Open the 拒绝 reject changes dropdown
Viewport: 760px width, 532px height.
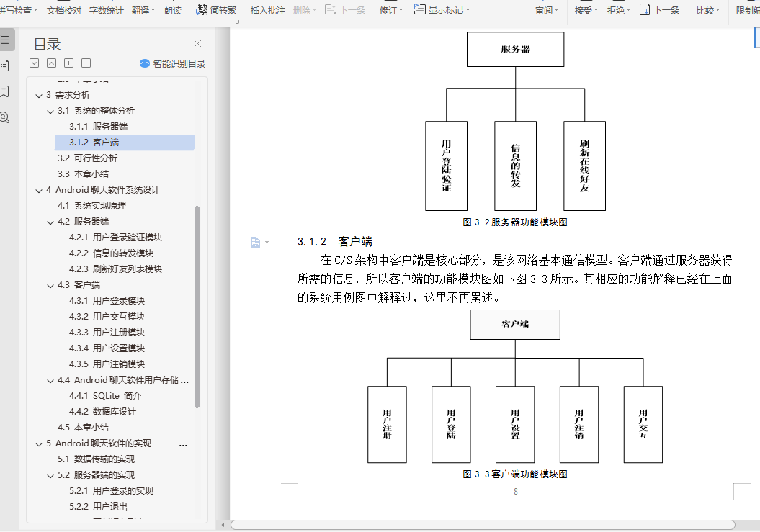click(x=619, y=10)
